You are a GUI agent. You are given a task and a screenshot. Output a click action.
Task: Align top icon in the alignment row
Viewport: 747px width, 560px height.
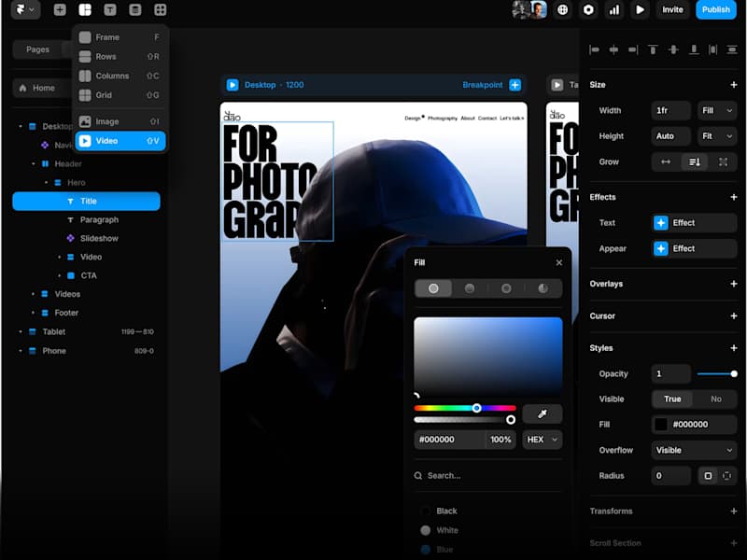(653, 49)
